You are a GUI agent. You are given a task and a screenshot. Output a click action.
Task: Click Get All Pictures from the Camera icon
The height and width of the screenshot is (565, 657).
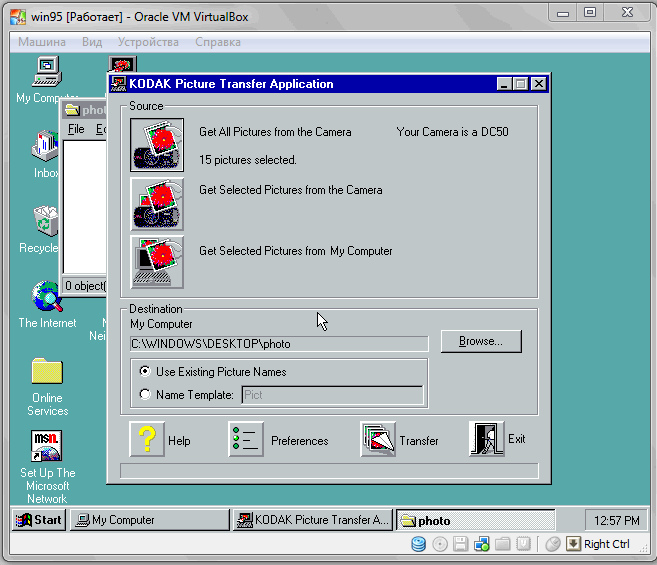coord(157,145)
